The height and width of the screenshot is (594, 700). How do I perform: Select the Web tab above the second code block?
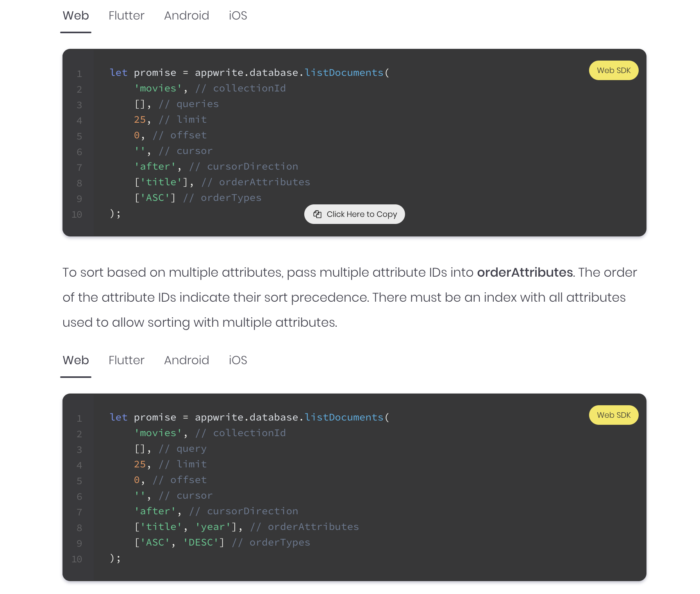click(76, 360)
